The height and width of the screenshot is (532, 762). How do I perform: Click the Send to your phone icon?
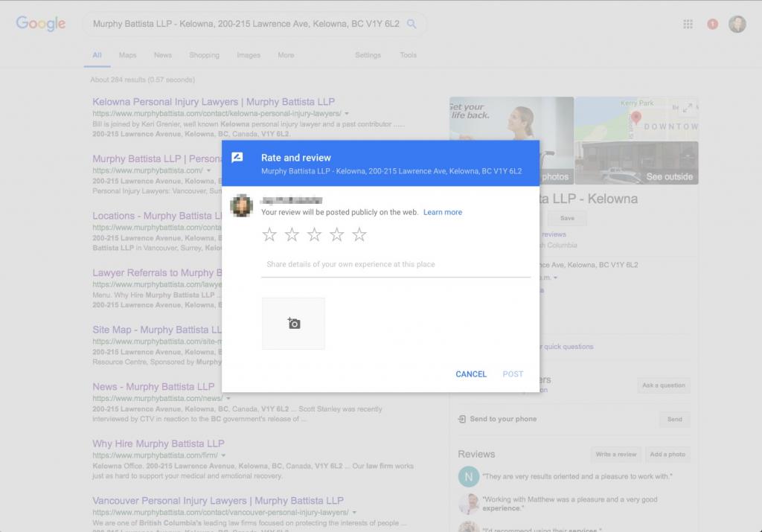click(461, 419)
